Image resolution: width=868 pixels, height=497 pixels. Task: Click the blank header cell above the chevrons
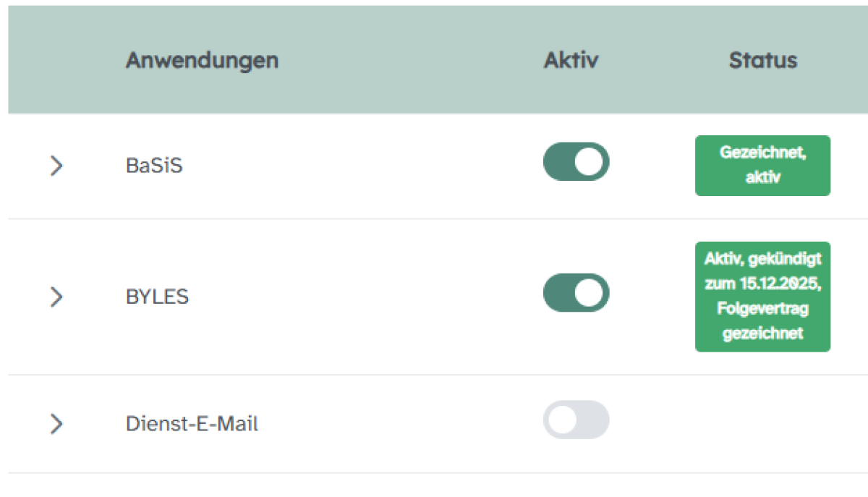[x=56, y=60]
